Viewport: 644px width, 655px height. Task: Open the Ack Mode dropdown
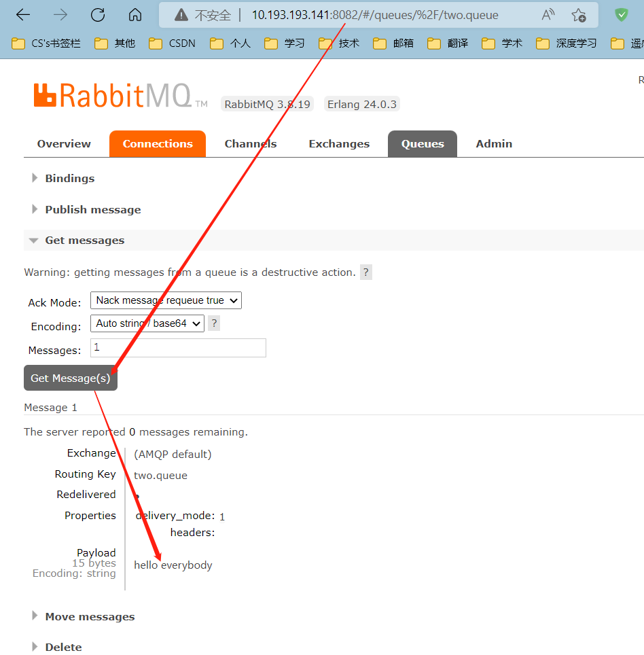pos(166,300)
